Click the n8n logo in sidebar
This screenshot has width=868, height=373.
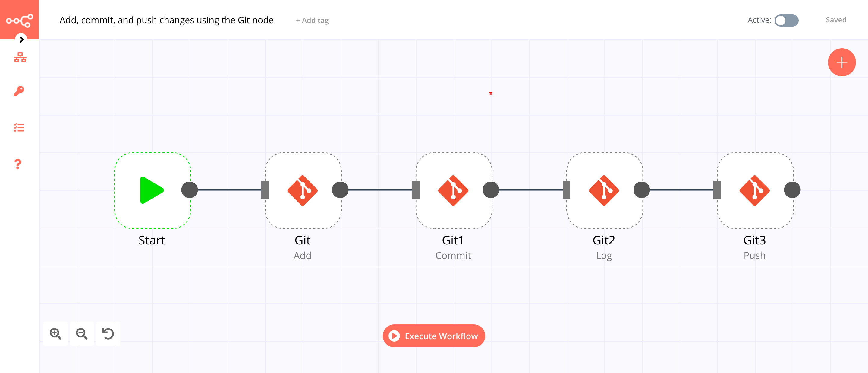pos(19,19)
